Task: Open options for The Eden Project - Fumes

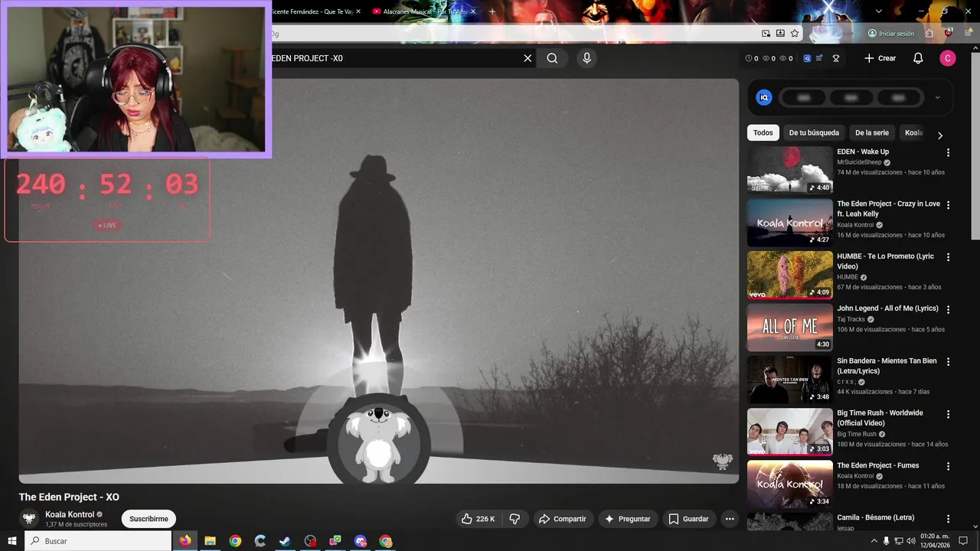Action: (948, 466)
